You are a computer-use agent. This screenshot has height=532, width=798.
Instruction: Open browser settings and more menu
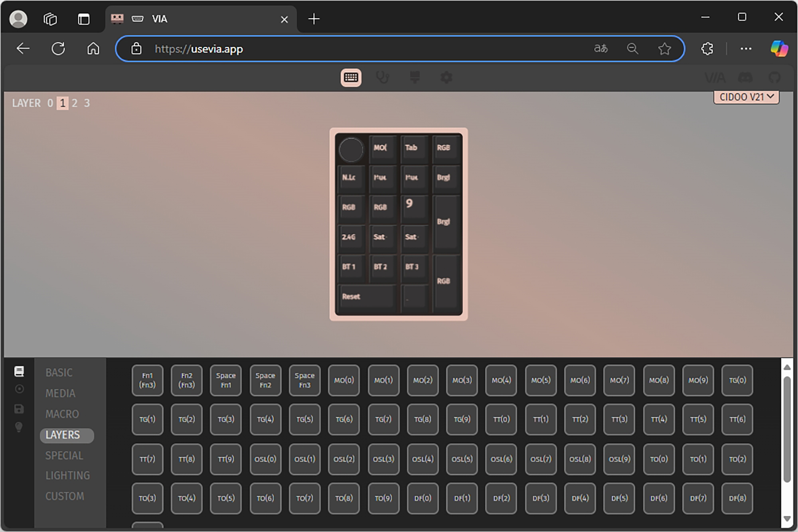click(x=746, y=49)
